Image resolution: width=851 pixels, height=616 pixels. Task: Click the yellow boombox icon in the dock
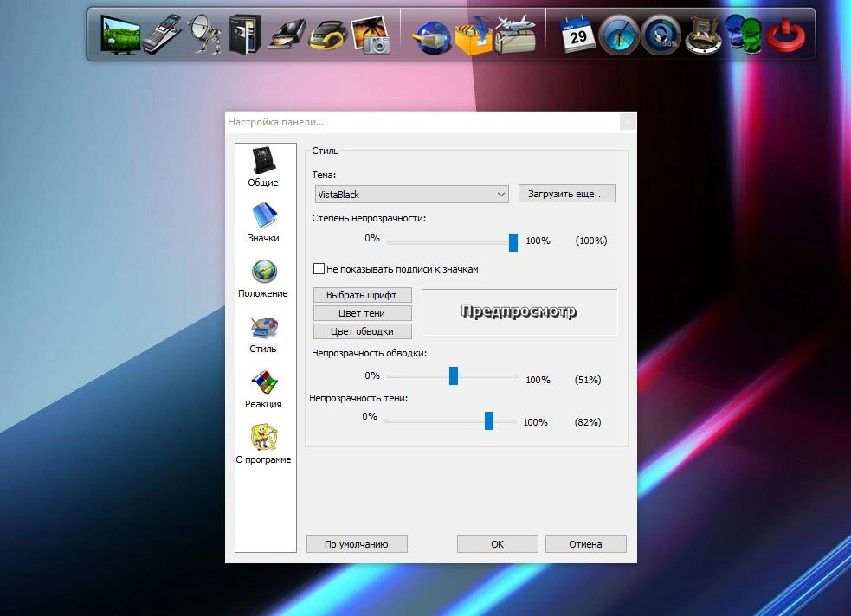(x=328, y=35)
